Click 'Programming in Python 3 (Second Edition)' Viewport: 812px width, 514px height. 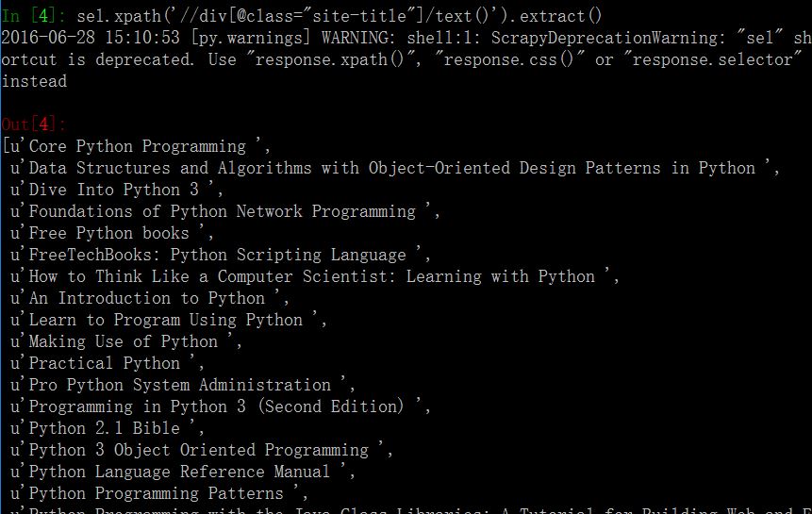[216, 406]
